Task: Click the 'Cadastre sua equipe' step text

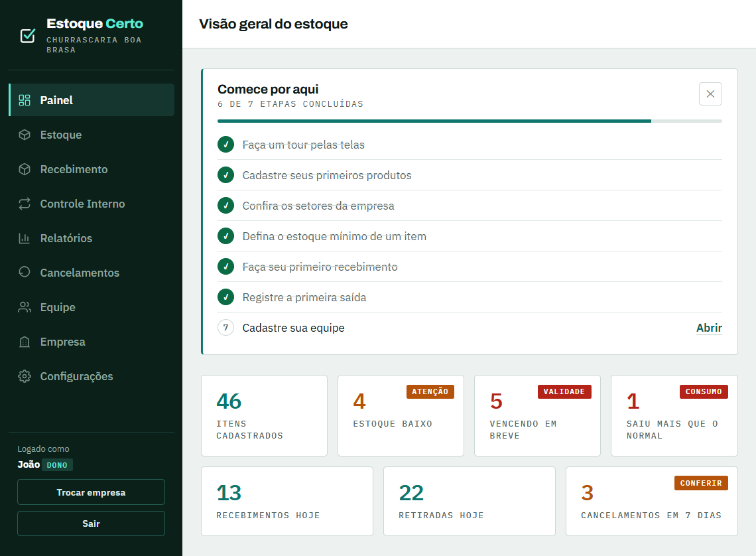Action: click(x=293, y=328)
